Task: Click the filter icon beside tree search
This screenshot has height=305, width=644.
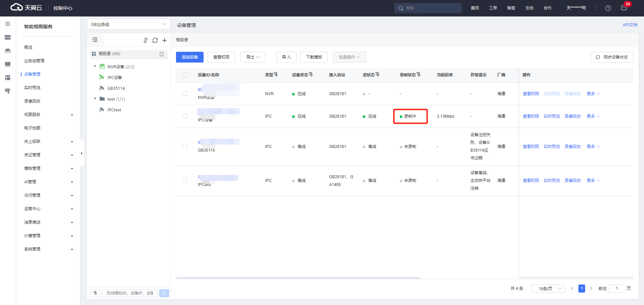Action: [95, 293]
